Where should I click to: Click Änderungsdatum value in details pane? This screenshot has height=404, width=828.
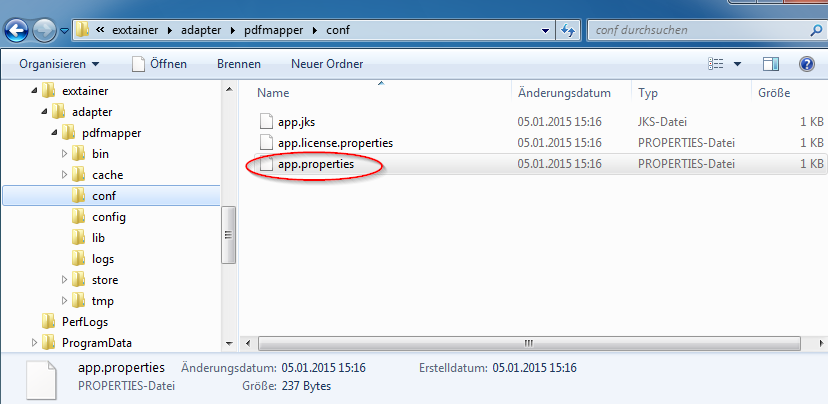pos(324,368)
